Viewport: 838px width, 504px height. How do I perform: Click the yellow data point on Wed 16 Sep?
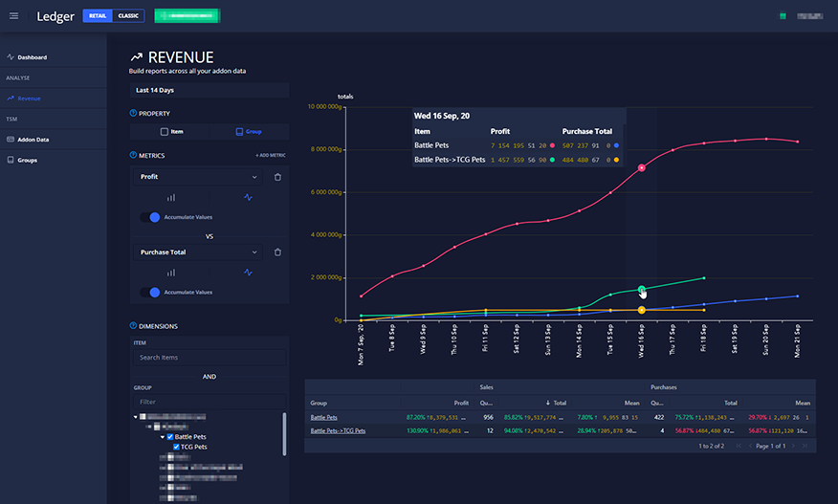pyautogui.click(x=641, y=310)
